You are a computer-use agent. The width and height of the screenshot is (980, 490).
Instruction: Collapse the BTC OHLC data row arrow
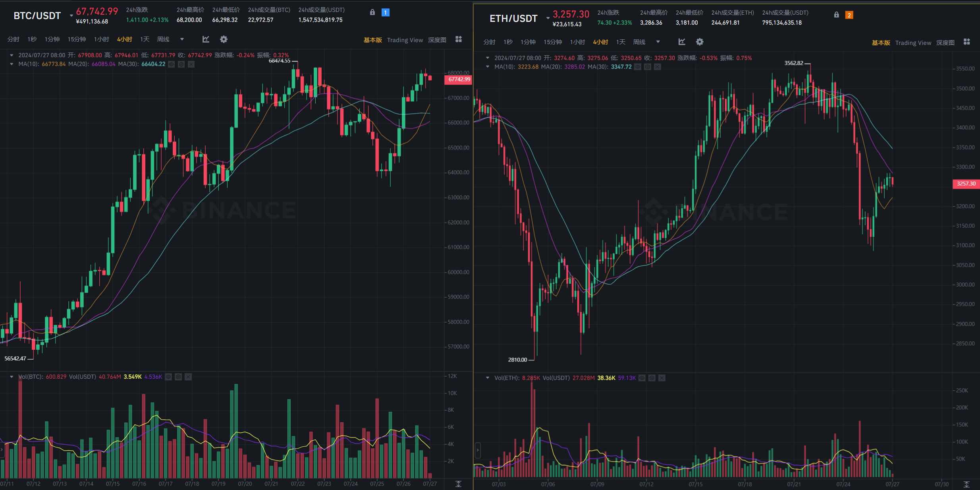[12, 55]
